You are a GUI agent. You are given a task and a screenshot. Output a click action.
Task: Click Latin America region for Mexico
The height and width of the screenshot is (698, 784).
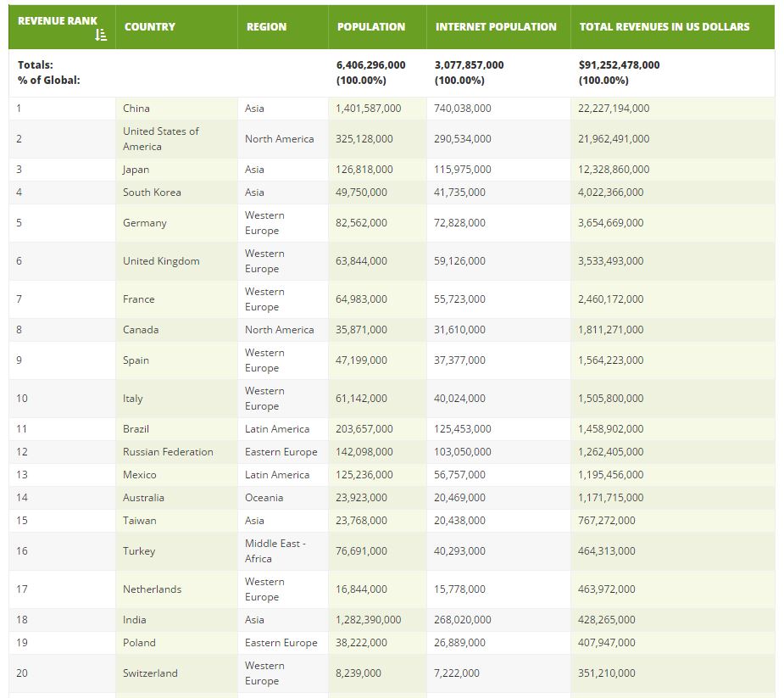(x=277, y=475)
